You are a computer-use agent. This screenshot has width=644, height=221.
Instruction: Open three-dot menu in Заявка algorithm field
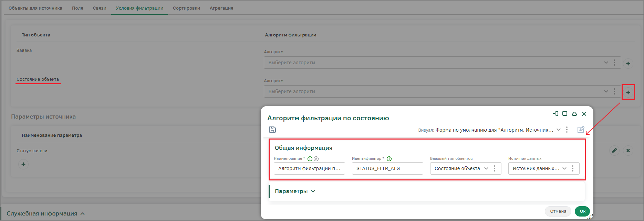614,63
